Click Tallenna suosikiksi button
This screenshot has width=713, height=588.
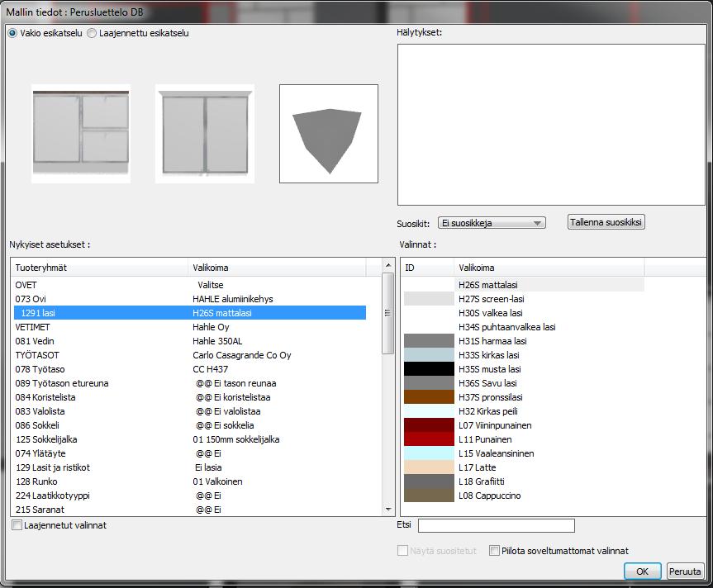pyautogui.click(x=606, y=222)
